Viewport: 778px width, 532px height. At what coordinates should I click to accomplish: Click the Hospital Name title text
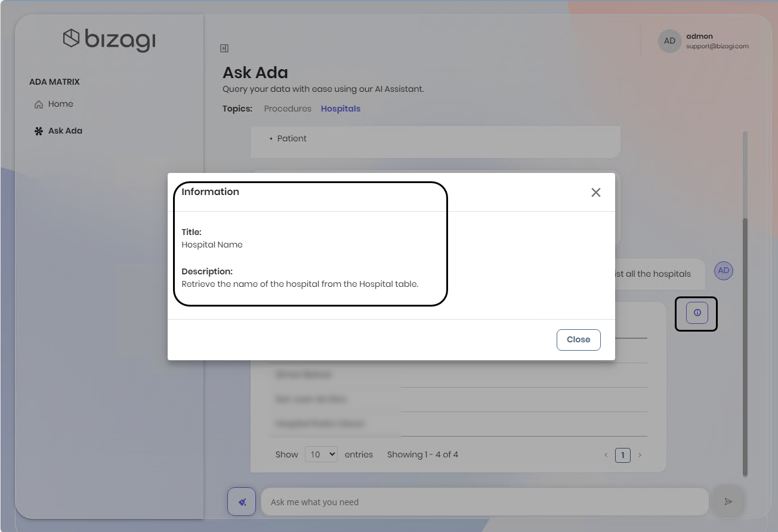(x=212, y=245)
